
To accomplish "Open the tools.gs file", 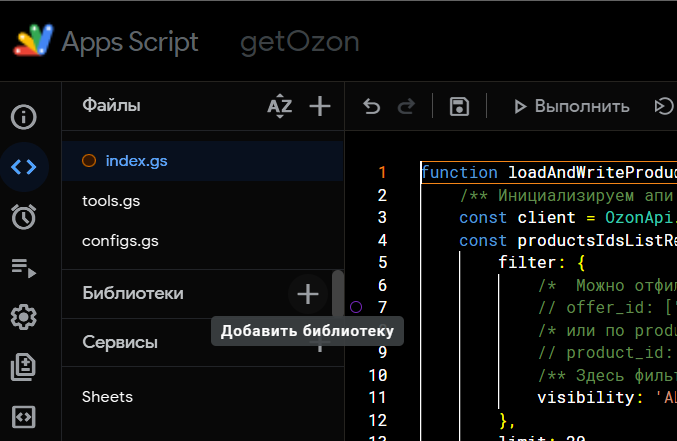I will pyautogui.click(x=110, y=201).
